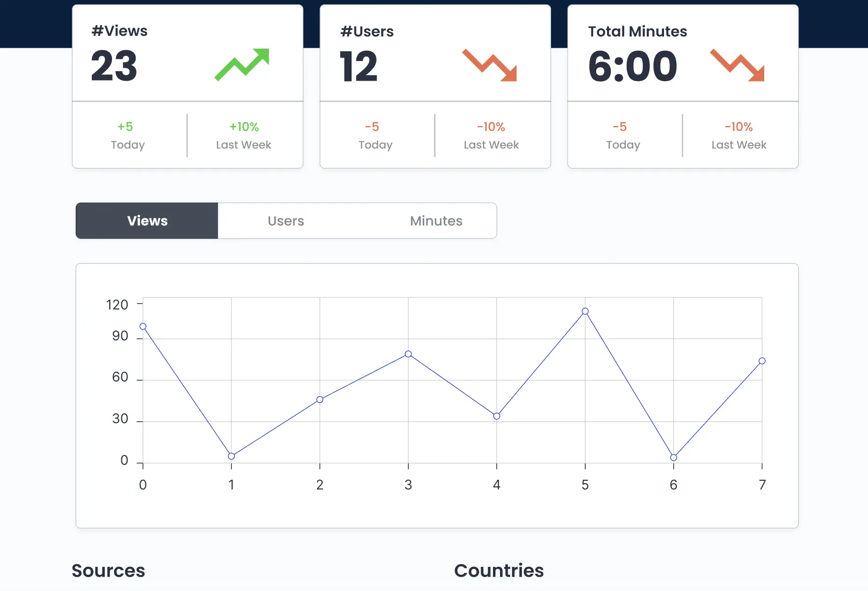
Task: Click the Countries section heading
Action: [499, 571]
